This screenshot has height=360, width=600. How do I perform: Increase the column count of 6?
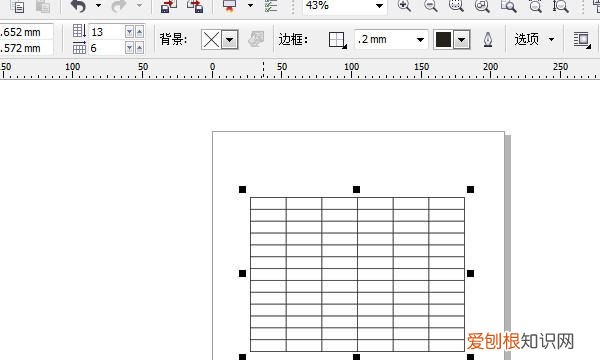(x=140, y=48)
